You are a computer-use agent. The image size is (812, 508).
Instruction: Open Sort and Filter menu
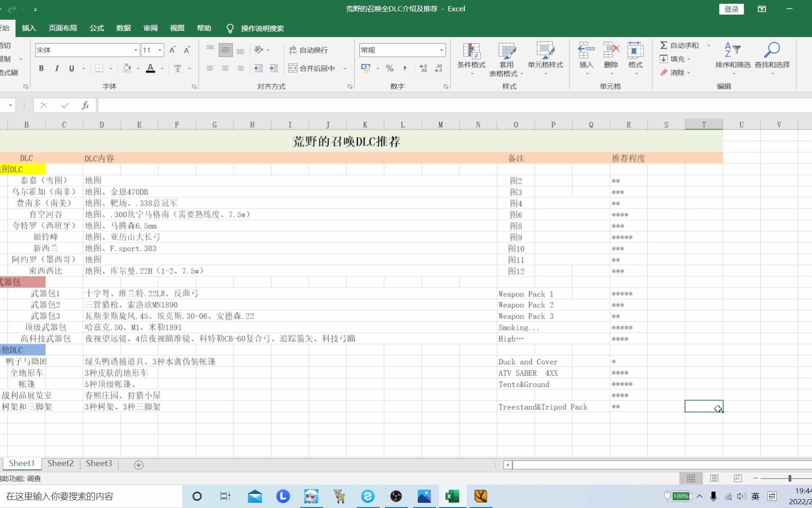[x=732, y=59]
